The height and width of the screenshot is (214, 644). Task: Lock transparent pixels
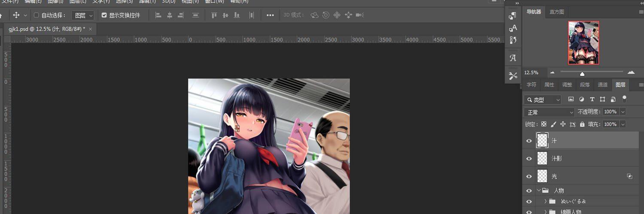[x=544, y=124]
